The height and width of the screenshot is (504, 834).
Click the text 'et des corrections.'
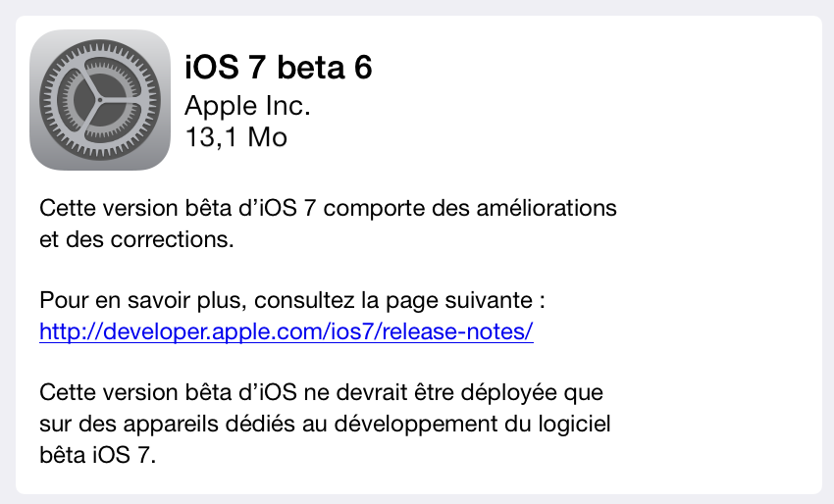pos(136,239)
